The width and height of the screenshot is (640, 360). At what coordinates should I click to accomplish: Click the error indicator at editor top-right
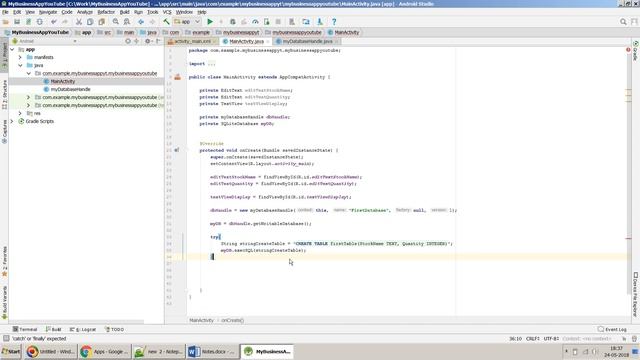pyautogui.click(x=628, y=50)
